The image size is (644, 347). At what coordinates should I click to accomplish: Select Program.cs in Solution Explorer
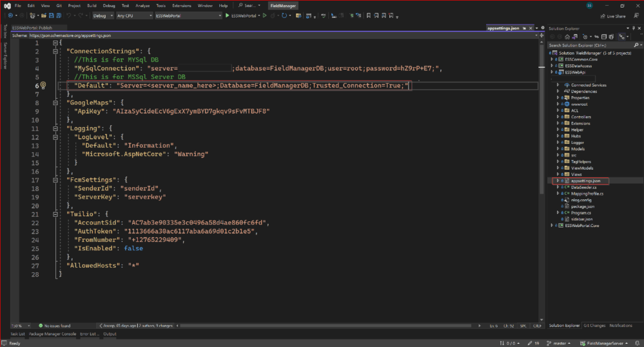(580, 212)
